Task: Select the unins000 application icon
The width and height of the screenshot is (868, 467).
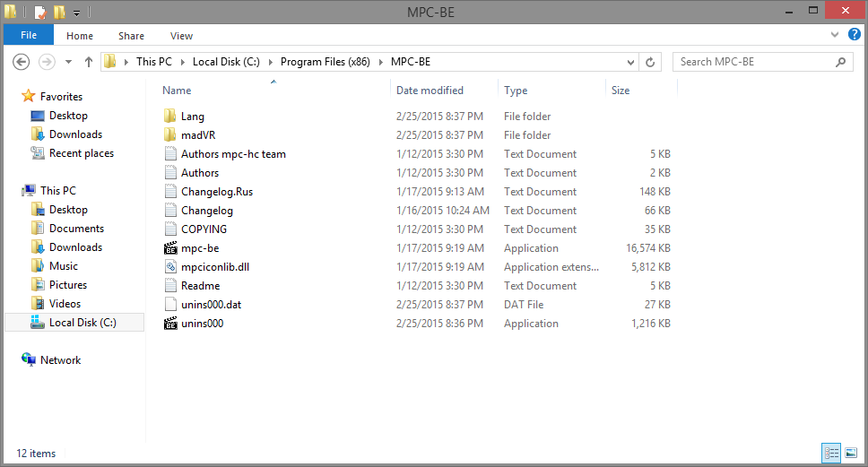Action: tap(170, 324)
